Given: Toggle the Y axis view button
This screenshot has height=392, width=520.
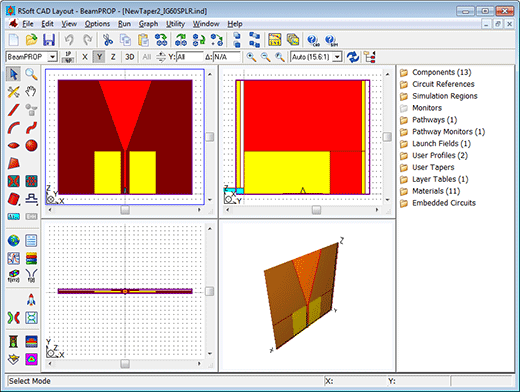Looking at the screenshot, I should click(x=99, y=57).
